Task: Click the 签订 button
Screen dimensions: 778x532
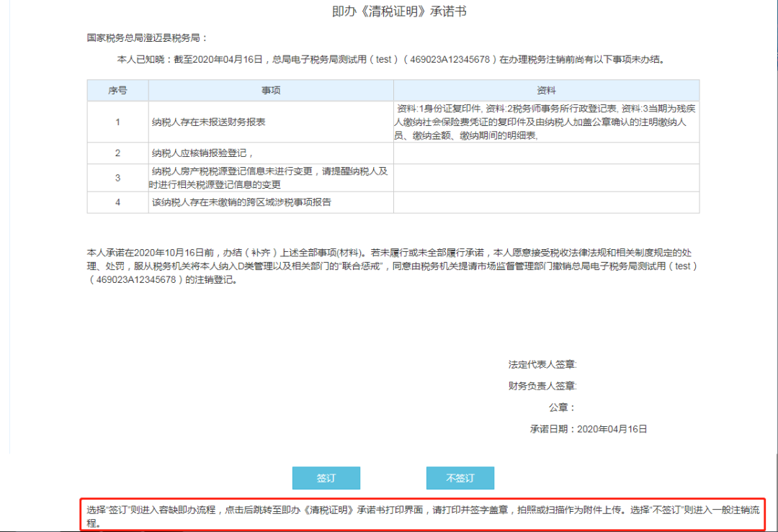Action: tap(326, 478)
